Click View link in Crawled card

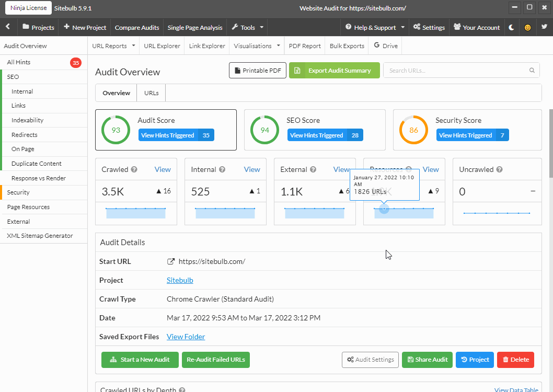pyautogui.click(x=163, y=169)
